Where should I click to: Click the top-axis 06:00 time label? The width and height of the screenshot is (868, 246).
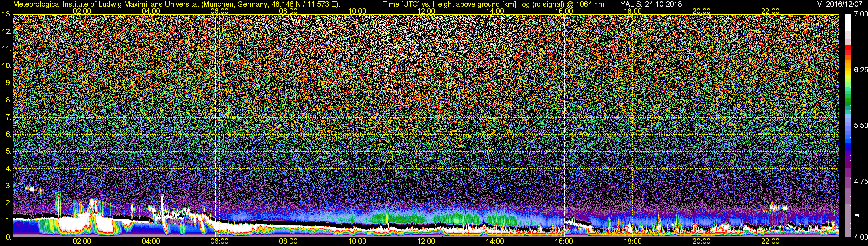click(219, 11)
